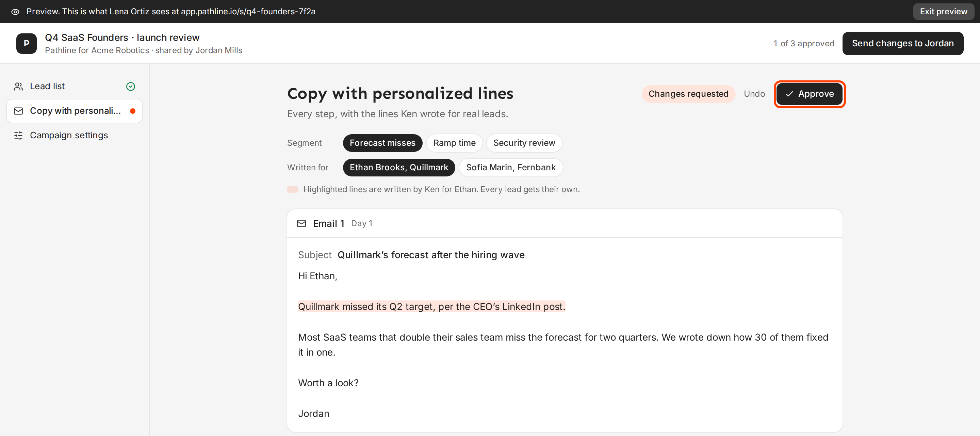Undo the changes requested status
Image resolution: width=980 pixels, height=436 pixels.
click(754, 94)
